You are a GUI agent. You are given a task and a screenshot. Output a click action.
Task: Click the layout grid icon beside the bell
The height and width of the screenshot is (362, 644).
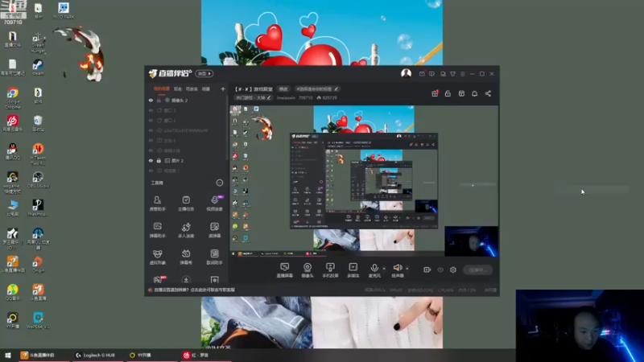point(461,93)
